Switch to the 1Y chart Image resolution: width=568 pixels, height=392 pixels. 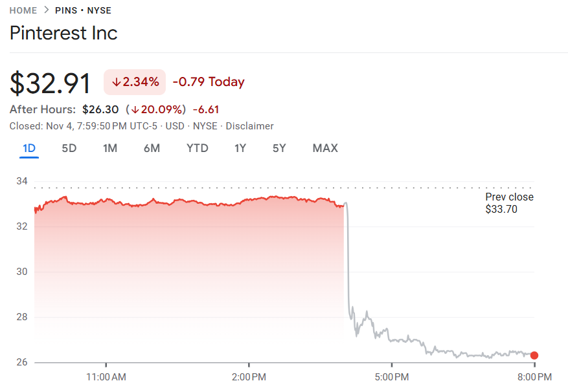[240, 148]
